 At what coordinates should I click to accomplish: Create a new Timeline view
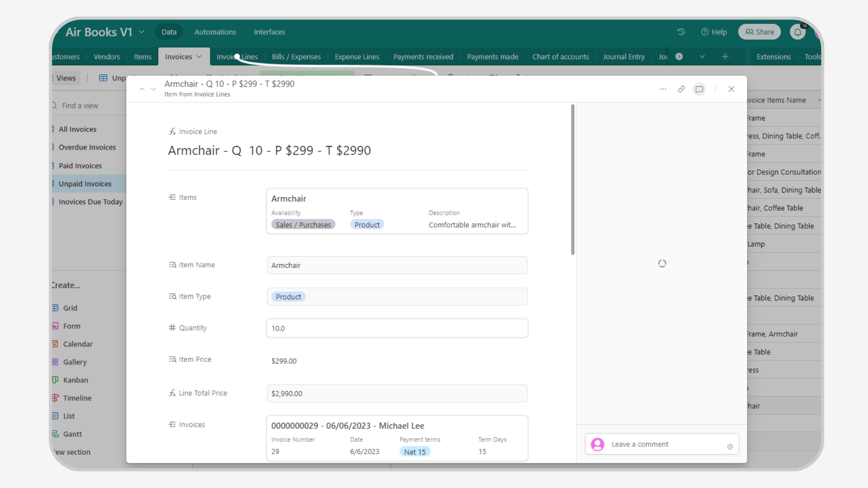pos(77,398)
